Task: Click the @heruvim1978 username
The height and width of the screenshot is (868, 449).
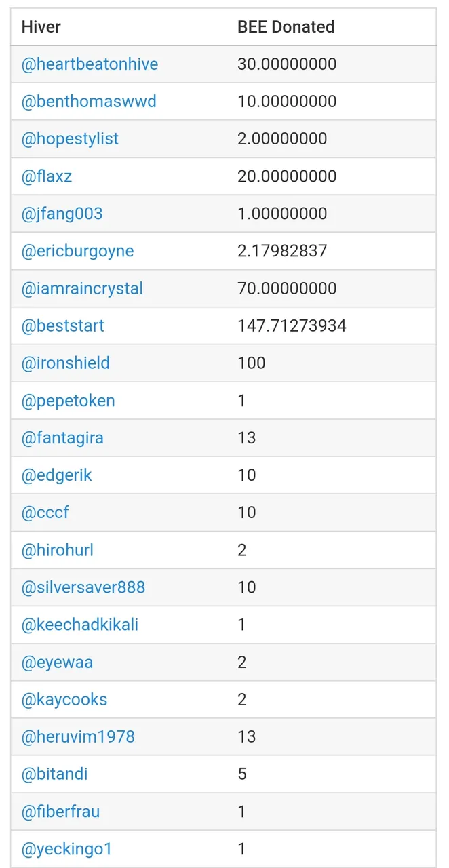Action: [79, 736]
